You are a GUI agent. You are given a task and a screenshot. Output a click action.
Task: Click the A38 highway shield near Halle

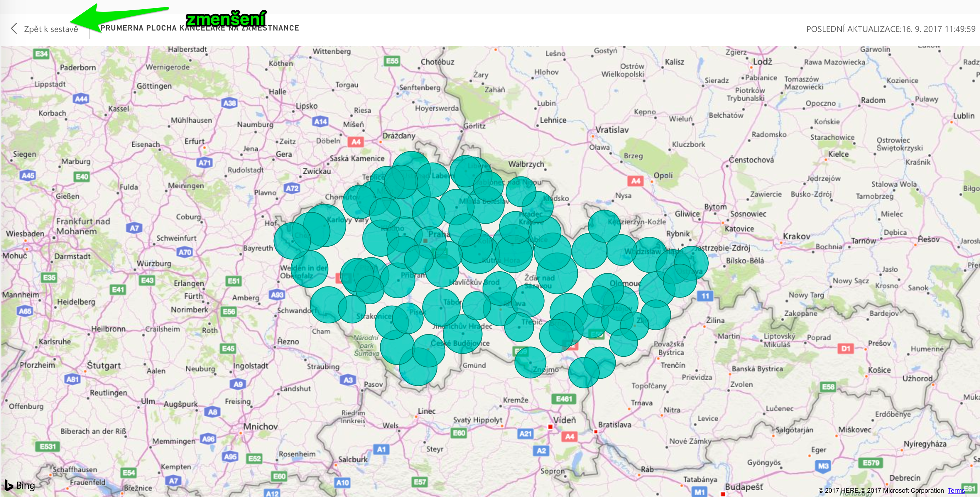pos(229,103)
